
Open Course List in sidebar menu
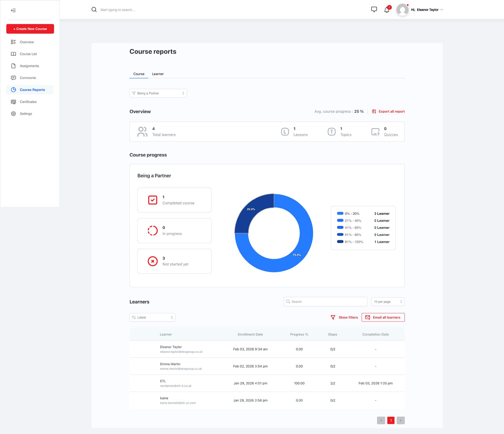point(28,54)
